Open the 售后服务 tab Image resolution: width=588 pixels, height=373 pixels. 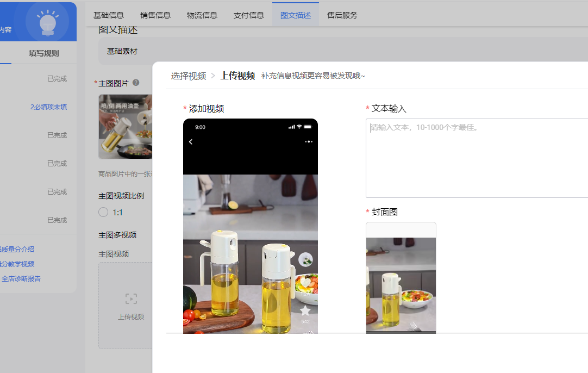[342, 15]
